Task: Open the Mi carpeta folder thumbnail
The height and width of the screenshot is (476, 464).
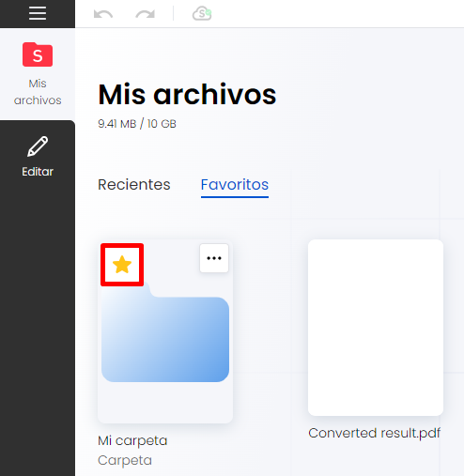Action: click(165, 331)
